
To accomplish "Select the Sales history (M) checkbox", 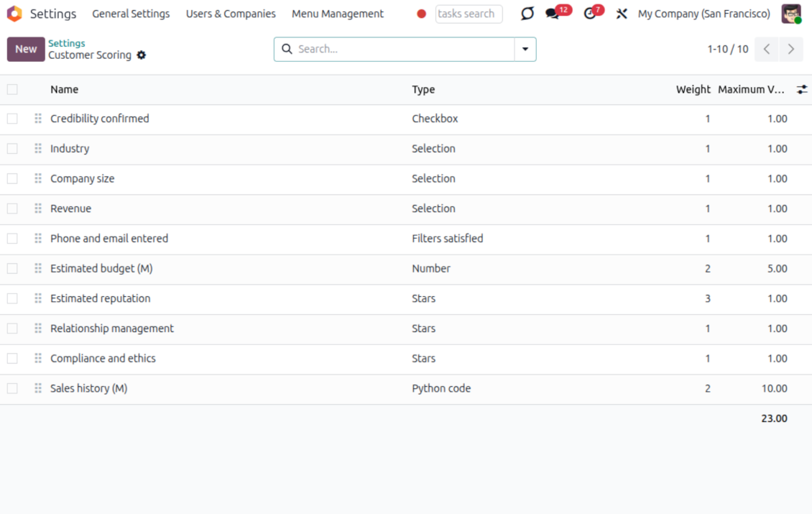I will click(x=12, y=388).
